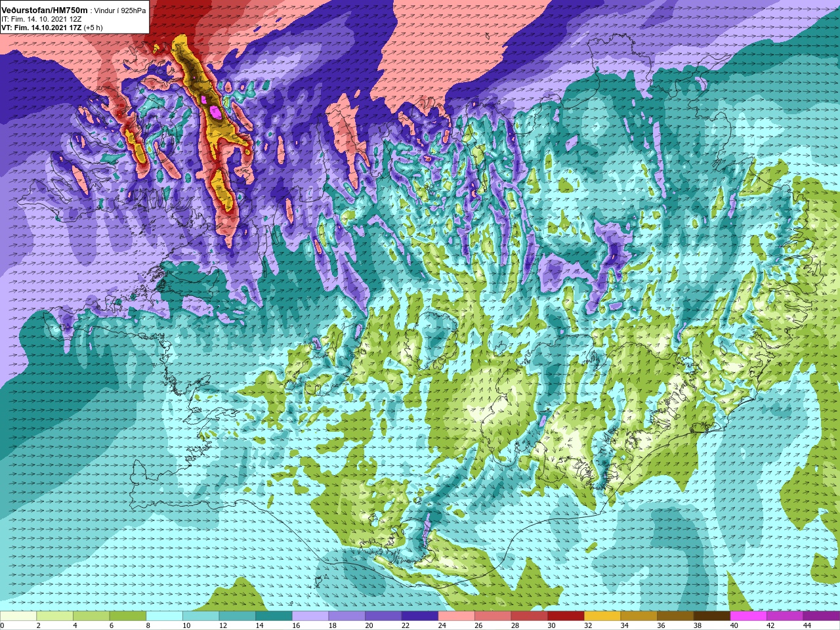Click the legend number '28'
Screen dimensions: 840x630
point(515,625)
